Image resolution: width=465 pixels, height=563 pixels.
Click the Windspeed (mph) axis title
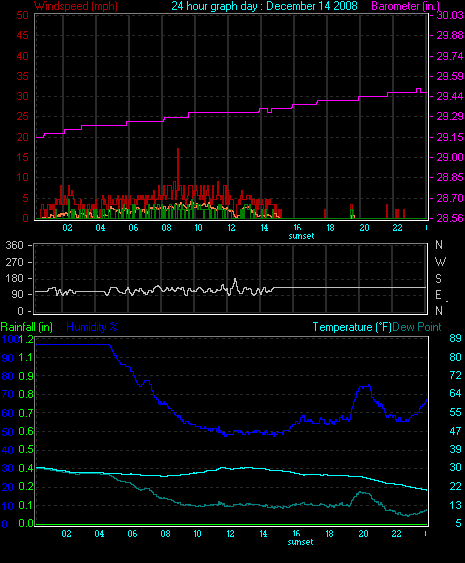[x=76, y=6]
